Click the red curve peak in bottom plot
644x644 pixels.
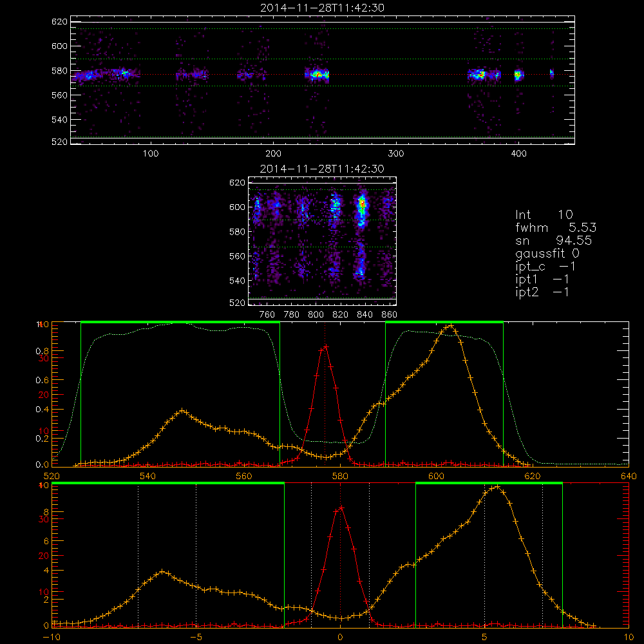pos(341,508)
